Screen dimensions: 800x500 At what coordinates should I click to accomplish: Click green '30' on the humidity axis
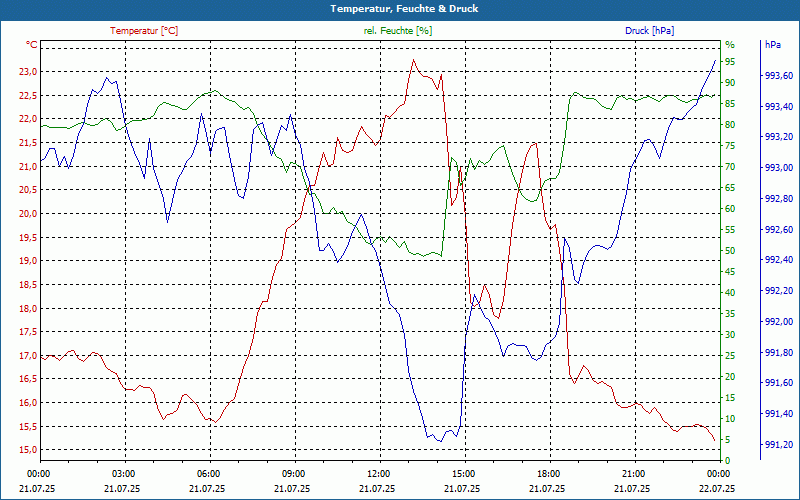(x=730, y=335)
